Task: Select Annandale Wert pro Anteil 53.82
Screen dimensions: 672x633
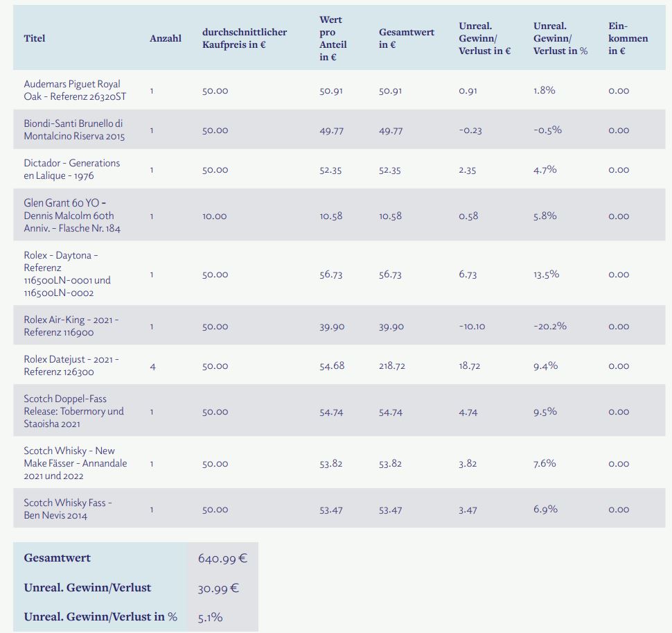Action: pyautogui.click(x=331, y=464)
